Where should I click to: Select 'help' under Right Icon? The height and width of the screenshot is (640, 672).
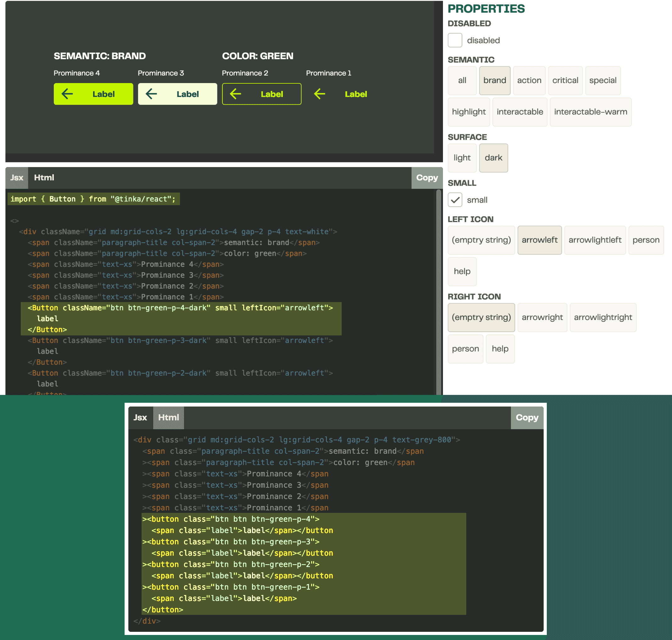[x=500, y=349]
